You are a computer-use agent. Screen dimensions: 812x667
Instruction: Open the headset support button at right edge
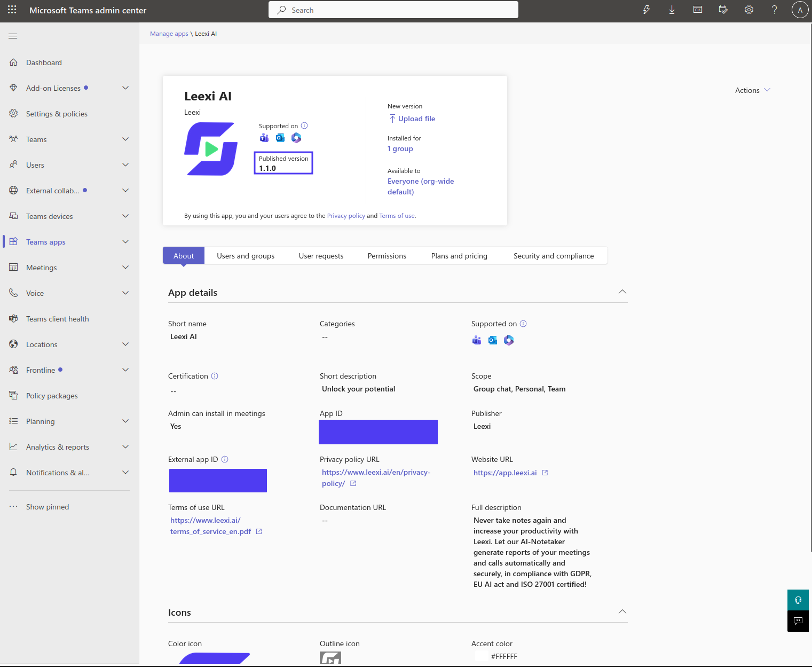pos(798,600)
